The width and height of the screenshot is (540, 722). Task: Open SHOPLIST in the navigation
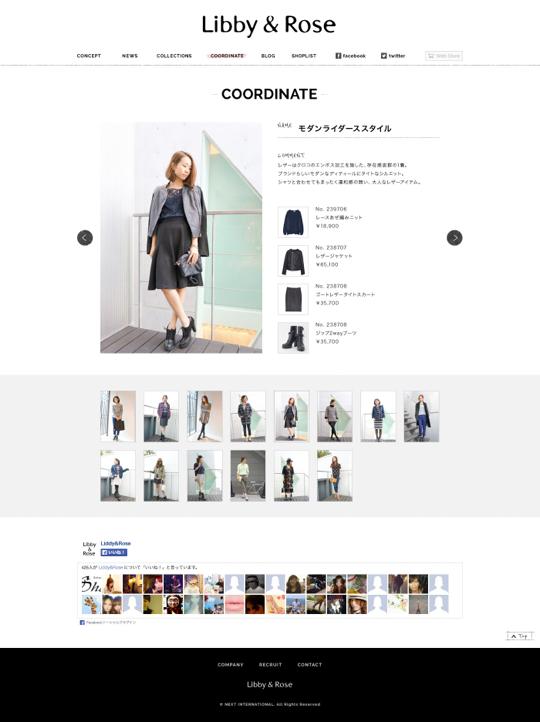coord(304,56)
